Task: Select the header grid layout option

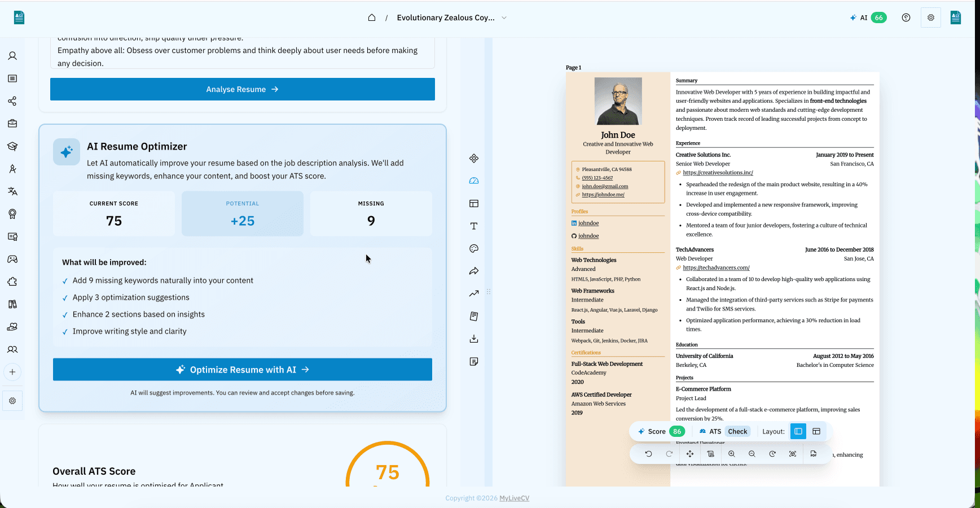Action: click(x=816, y=431)
